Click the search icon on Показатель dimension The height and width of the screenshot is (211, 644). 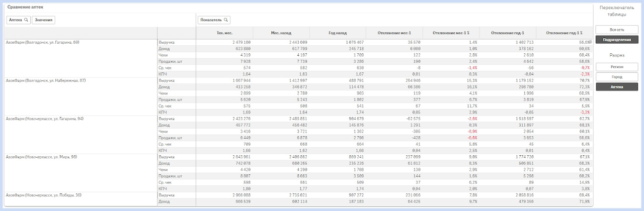click(226, 20)
